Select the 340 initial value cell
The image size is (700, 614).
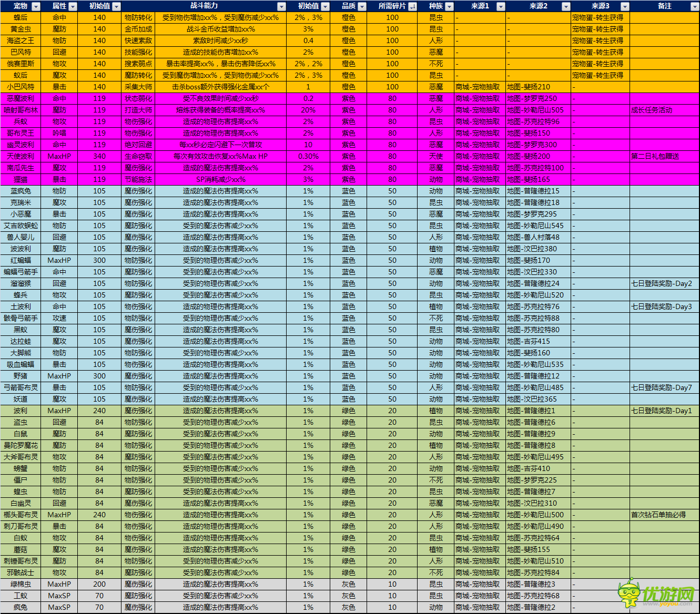tap(99, 156)
